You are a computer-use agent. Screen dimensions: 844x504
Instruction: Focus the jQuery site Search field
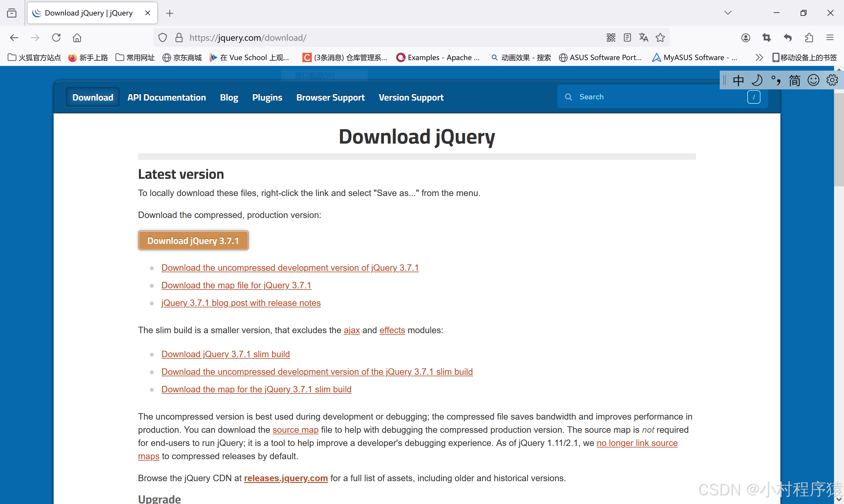click(659, 97)
